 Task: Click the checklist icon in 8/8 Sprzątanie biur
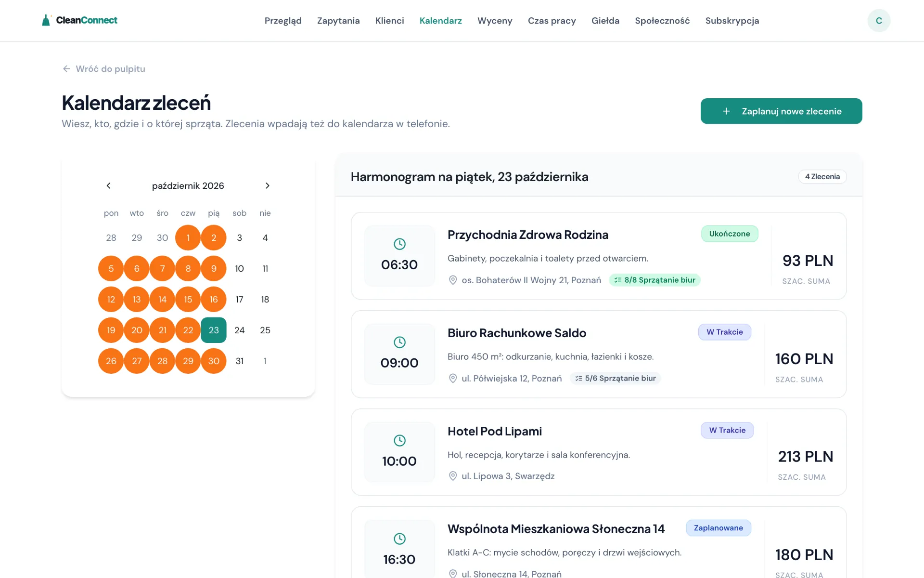tap(618, 280)
